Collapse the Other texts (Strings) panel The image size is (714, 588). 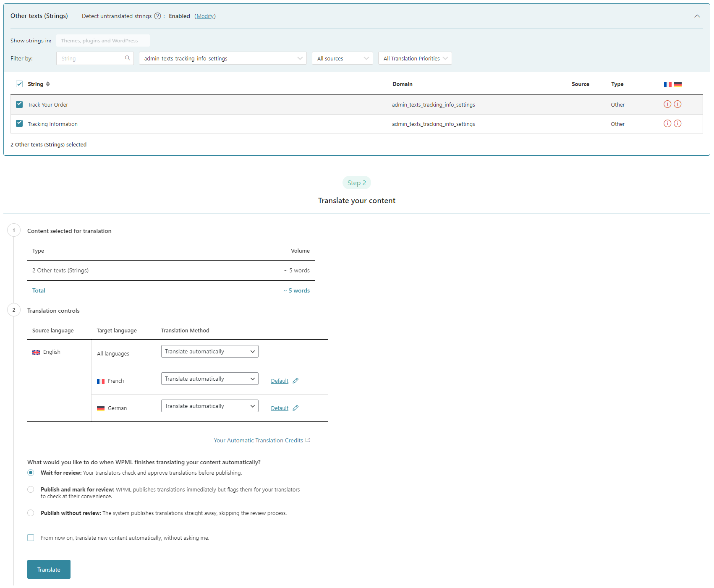tap(697, 16)
